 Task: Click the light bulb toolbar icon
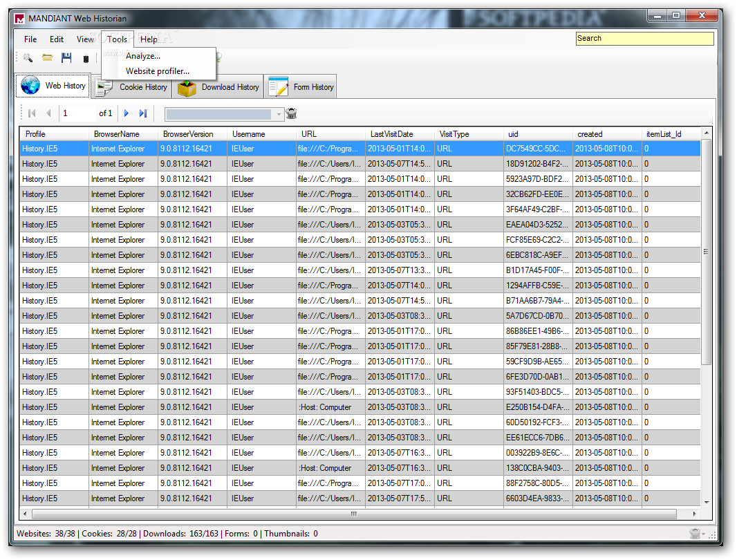218,57
